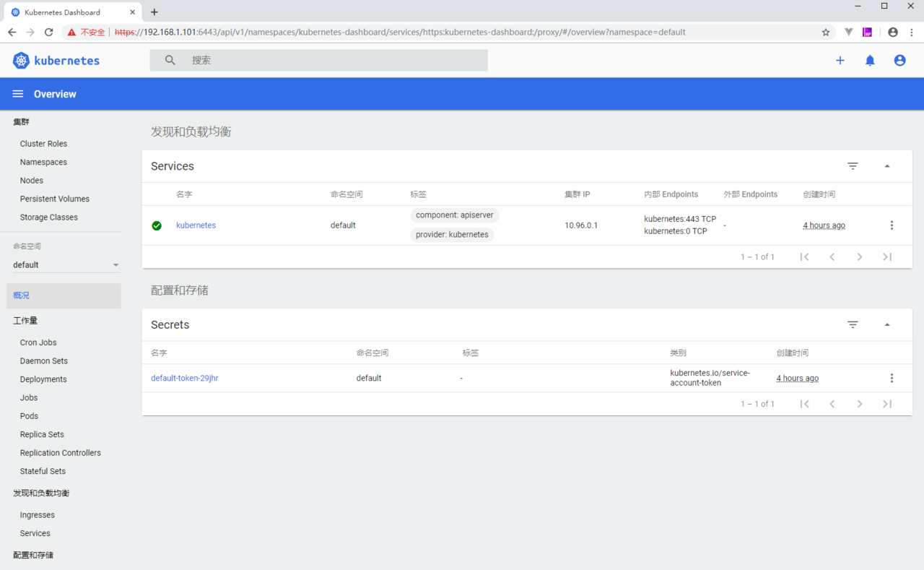
Task: Open Stateful Sets in sidebar
Action: coord(43,471)
